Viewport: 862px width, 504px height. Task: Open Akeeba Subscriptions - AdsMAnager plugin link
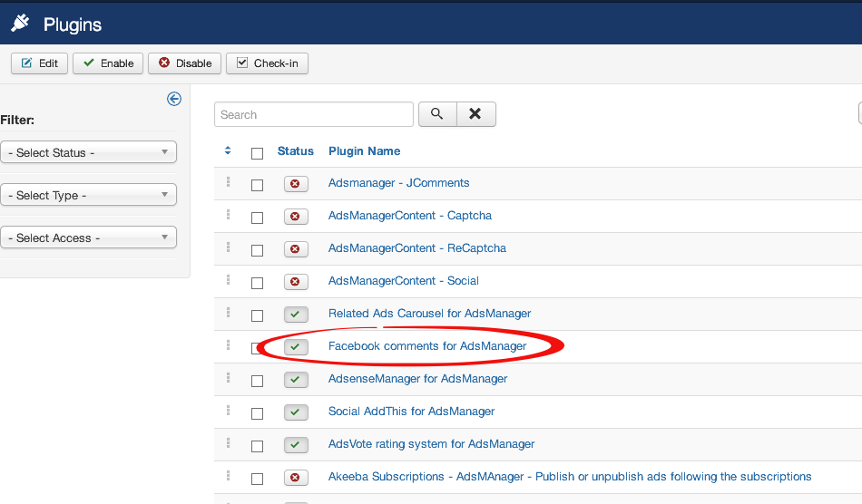coord(570,477)
